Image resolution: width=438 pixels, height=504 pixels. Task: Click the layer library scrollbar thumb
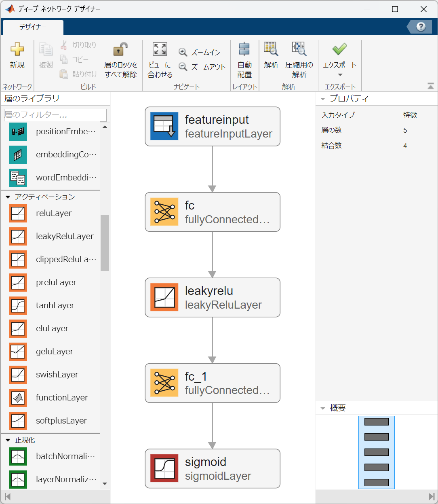click(x=105, y=243)
